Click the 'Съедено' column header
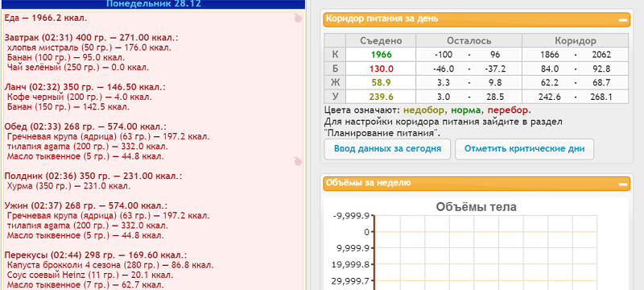644x290 pixels. point(381,40)
